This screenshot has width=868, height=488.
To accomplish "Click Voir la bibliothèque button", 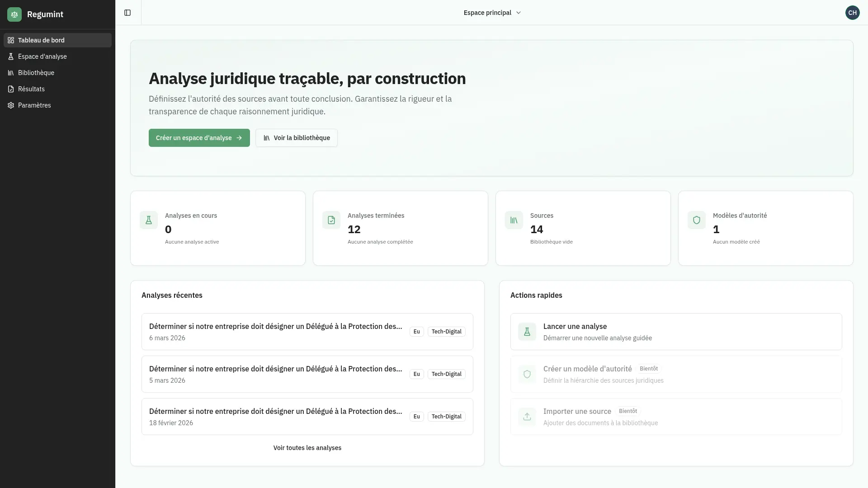I will tap(297, 138).
